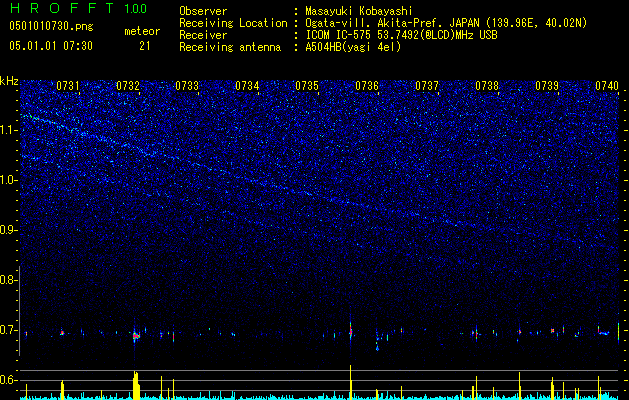The height and width of the screenshot is (400, 629).
Task: Click the 0736 time marker
Action: (x=367, y=86)
